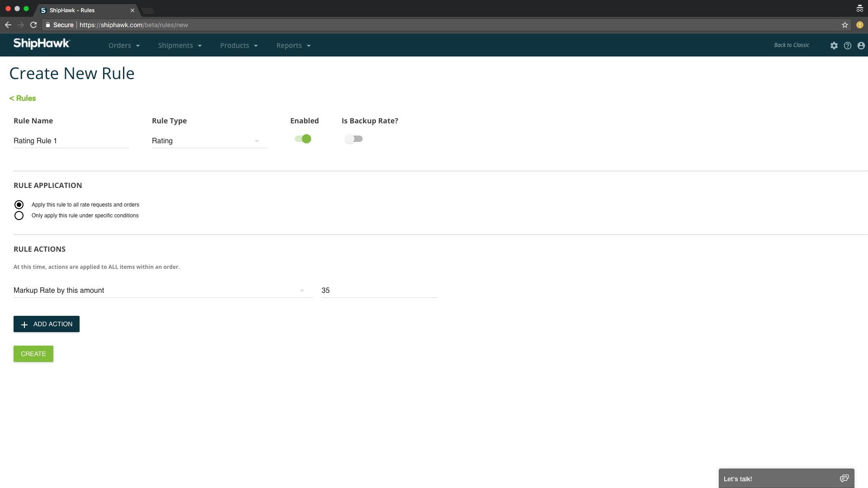Open the Markup Rate action dropdown
The width and height of the screenshot is (868, 488).
pos(302,291)
